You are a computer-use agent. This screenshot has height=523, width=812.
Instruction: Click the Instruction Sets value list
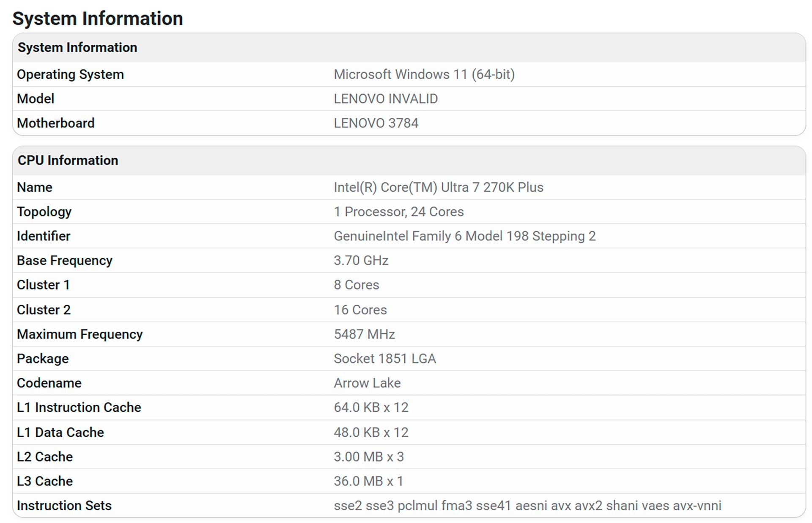pos(527,506)
